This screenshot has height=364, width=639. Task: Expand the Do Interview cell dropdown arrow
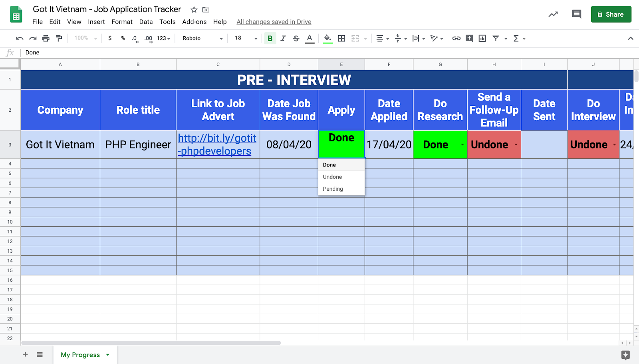(614, 144)
